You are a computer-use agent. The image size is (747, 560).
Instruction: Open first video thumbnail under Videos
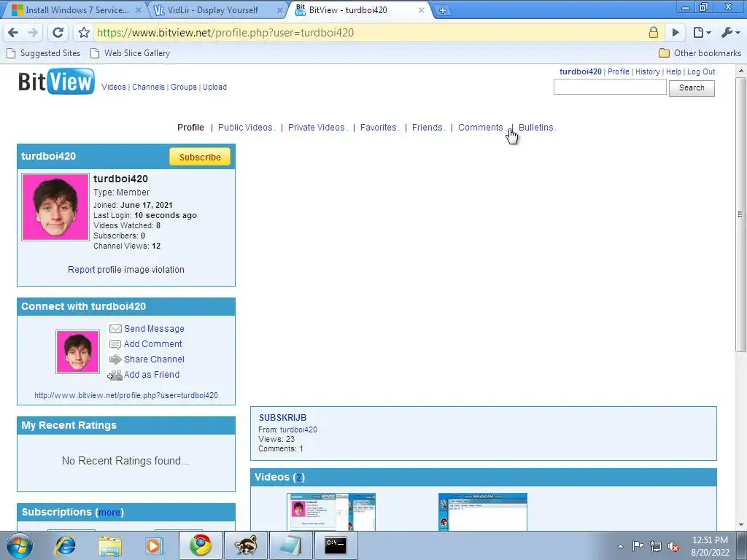(331, 512)
